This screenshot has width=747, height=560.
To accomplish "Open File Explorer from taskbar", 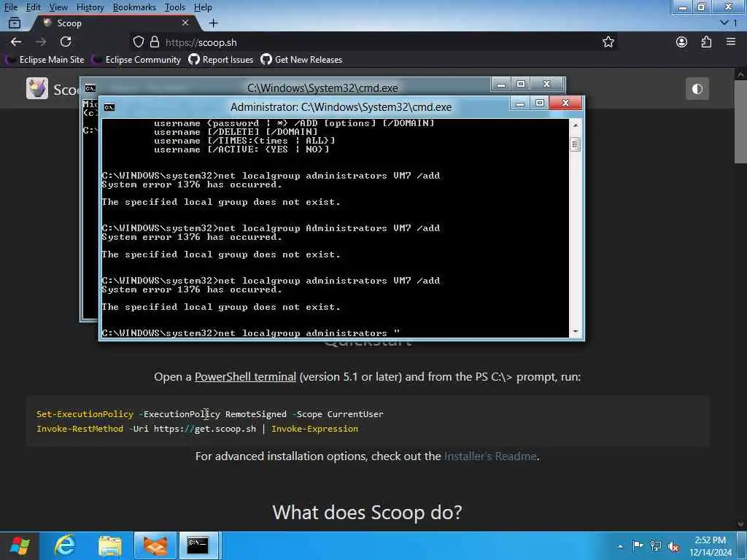I will click(x=110, y=545).
